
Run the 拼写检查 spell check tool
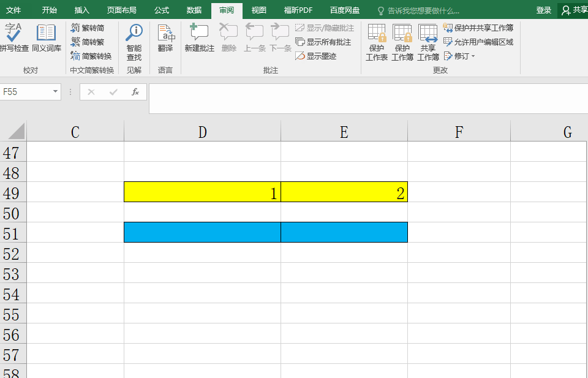point(14,37)
